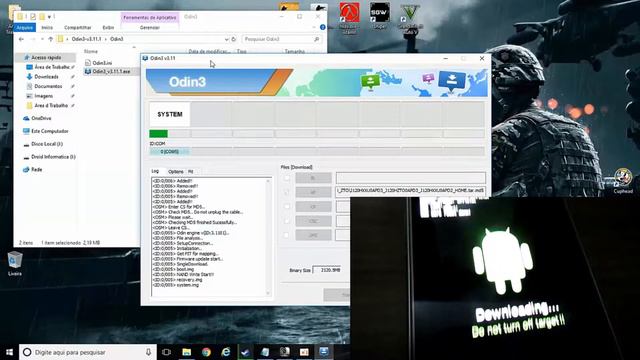640x360 pixels.
Task: Open the Exibir ribbon tab
Action: pos(108,27)
